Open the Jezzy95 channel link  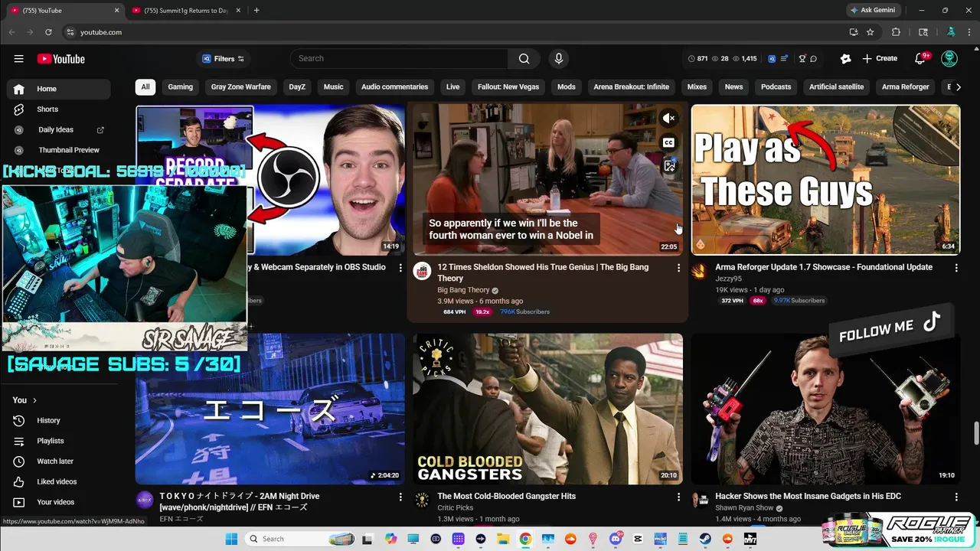pos(728,279)
